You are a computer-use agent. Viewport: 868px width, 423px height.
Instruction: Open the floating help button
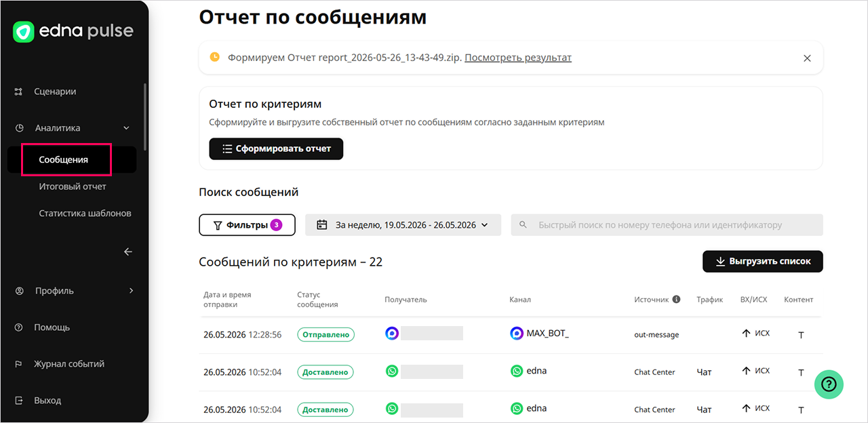tap(829, 384)
